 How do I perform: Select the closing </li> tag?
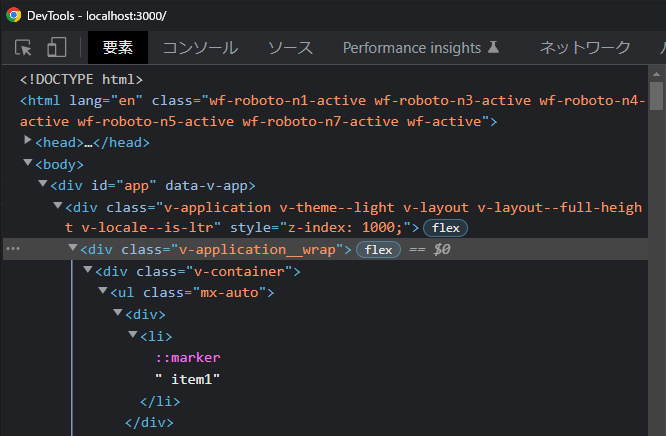click(x=160, y=402)
